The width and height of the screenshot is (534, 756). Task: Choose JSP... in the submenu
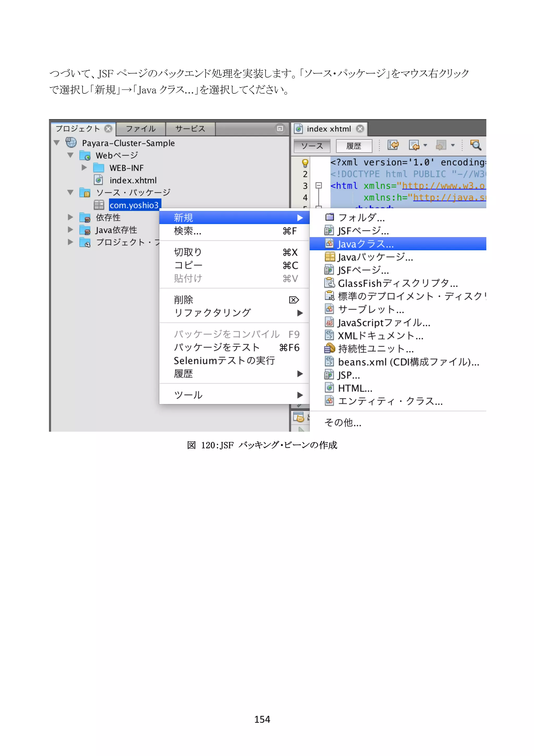(x=398, y=375)
